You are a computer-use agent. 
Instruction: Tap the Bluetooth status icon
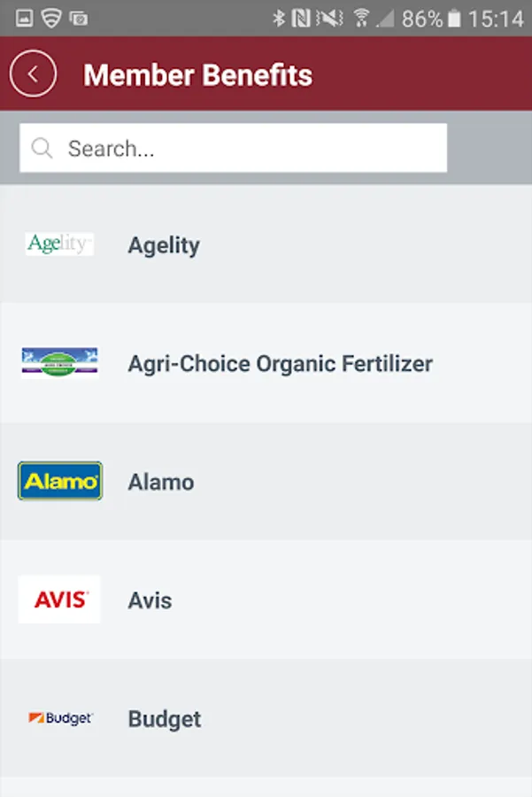279,18
